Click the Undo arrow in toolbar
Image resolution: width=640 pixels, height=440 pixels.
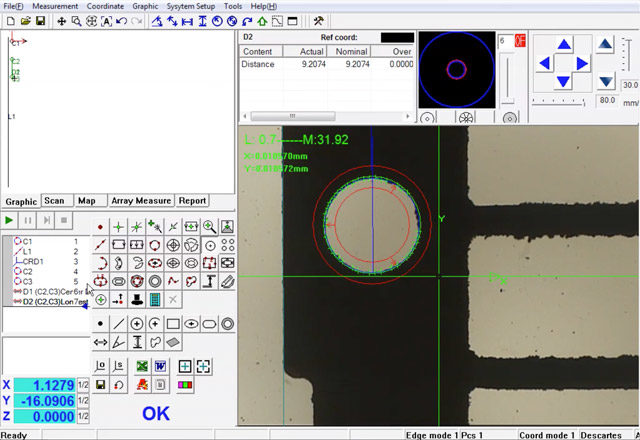click(x=122, y=21)
